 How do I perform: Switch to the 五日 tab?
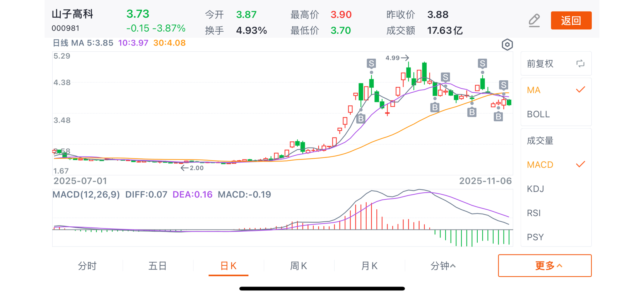[158, 266]
